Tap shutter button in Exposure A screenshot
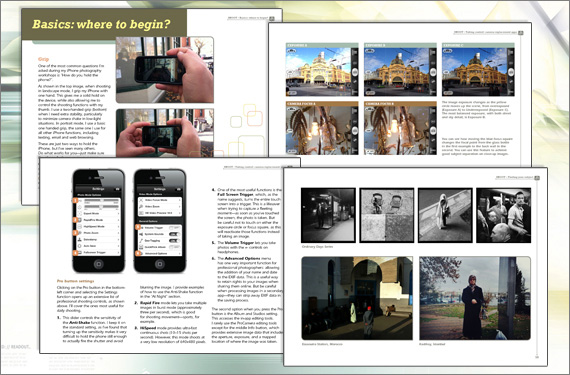This screenshot has width=570, height=375. click(x=355, y=72)
